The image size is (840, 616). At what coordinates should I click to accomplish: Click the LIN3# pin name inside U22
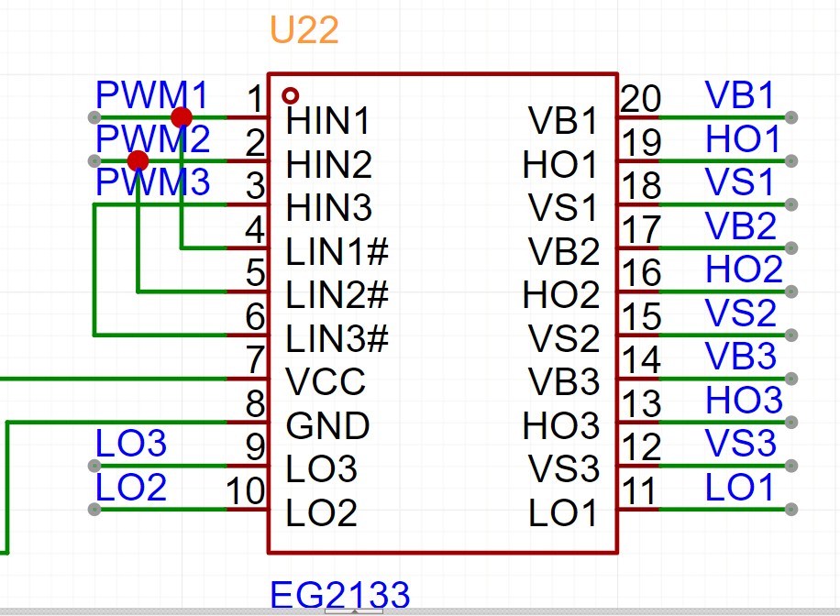[x=337, y=338]
